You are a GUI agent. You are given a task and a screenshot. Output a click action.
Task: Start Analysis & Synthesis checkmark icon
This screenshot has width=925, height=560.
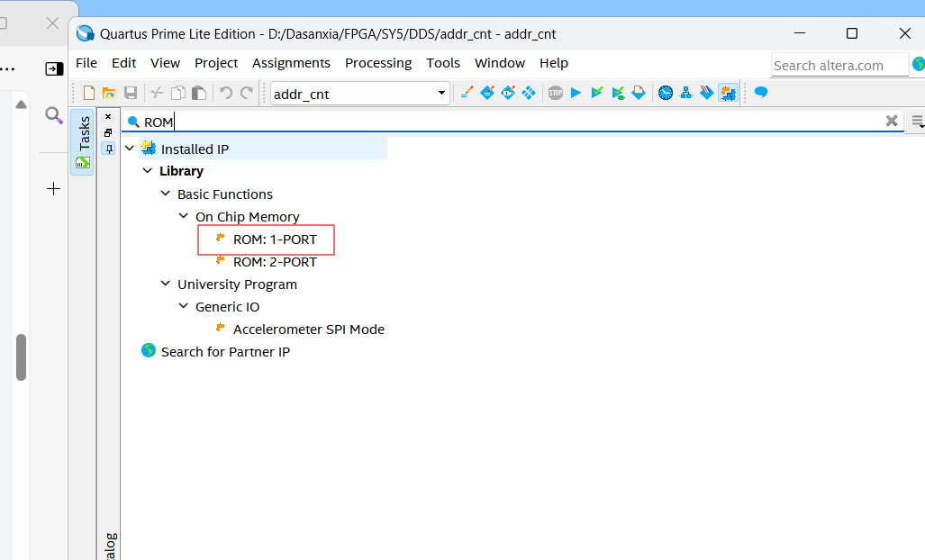pyautogui.click(x=597, y=93)
